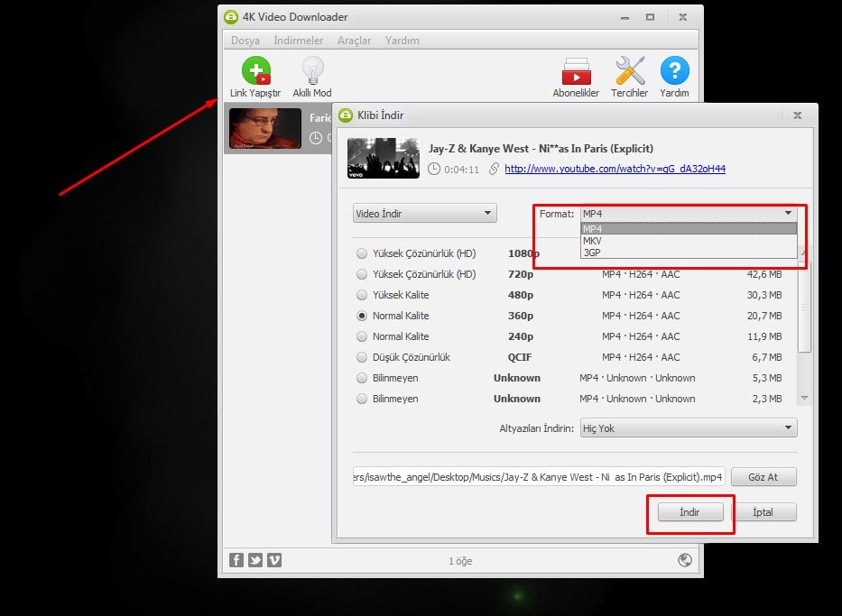Choose MP4 from the format list

pyautogui.click(x=689, y=228)
